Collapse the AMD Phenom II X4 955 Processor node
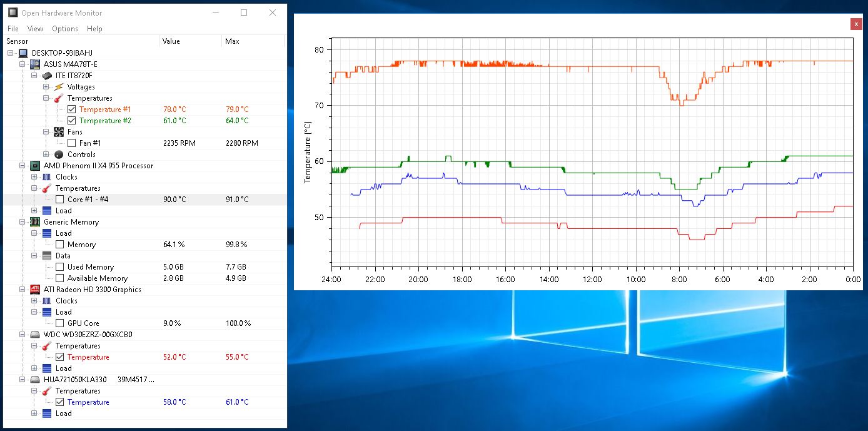This screenshot has height=431, width=868. point(22,165)
